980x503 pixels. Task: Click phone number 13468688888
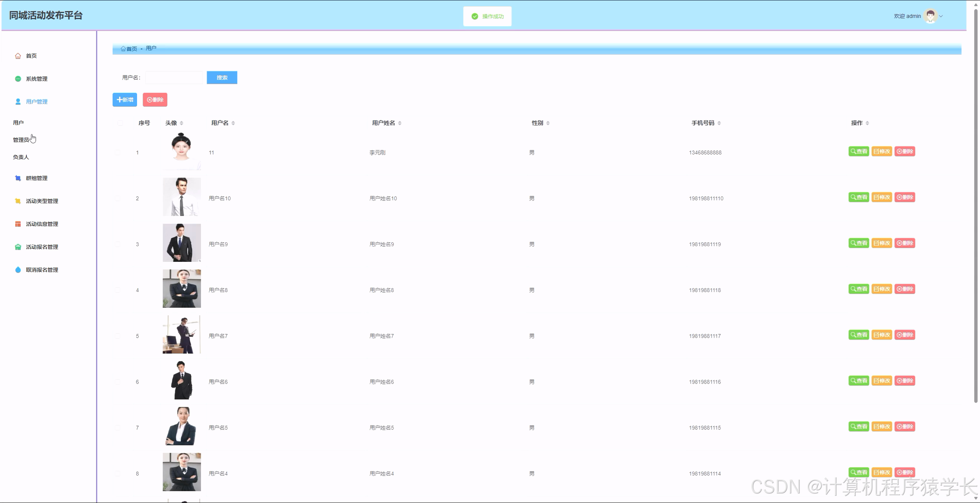[705, 153]
